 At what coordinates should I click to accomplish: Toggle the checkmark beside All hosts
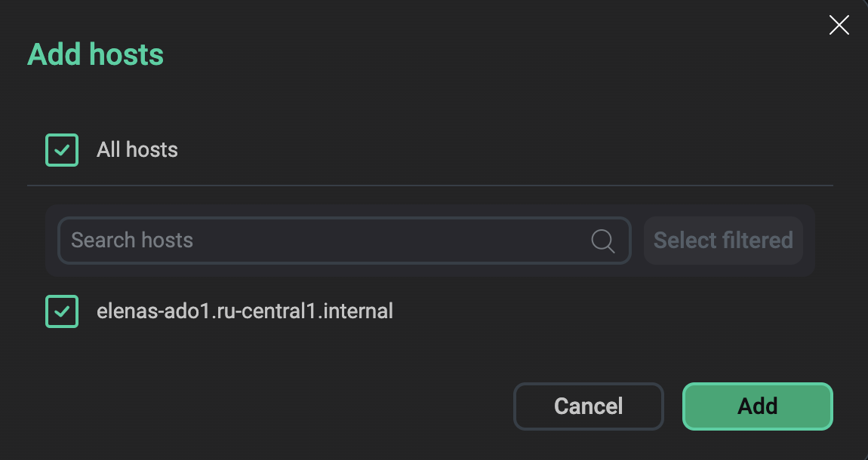(62, 150)
